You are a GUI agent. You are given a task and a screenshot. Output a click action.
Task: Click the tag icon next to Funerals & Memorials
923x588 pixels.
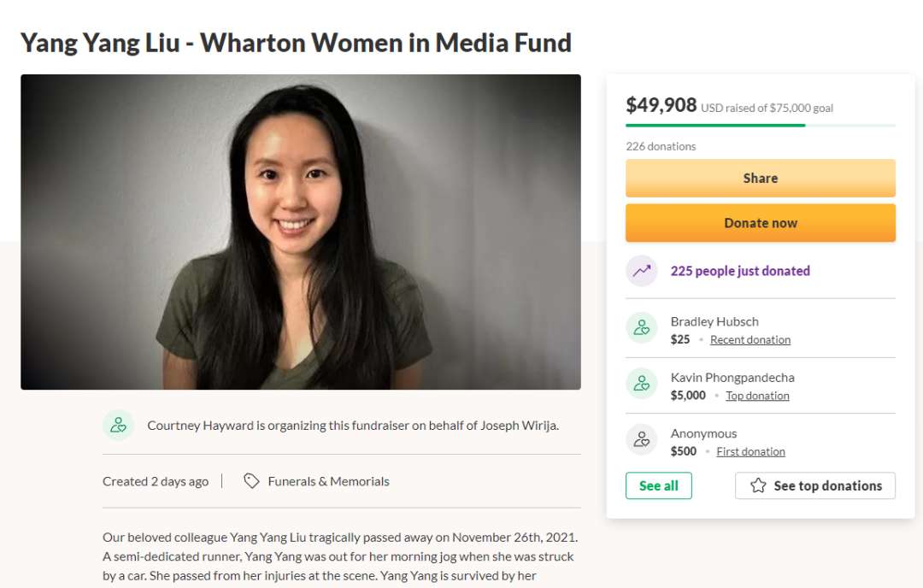coord(251,481)
